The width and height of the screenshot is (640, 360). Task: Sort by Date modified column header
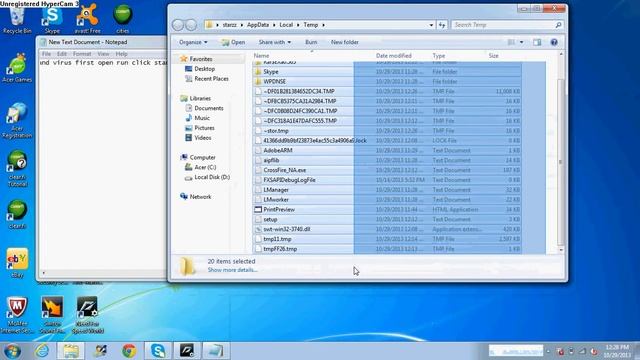pyautogui.click(x=393, y=56)
